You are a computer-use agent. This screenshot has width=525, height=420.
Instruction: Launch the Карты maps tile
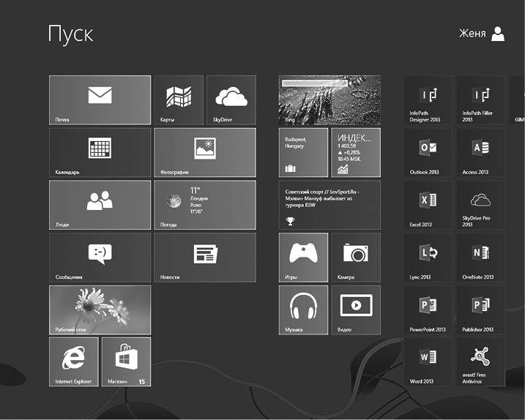(179, 100)
